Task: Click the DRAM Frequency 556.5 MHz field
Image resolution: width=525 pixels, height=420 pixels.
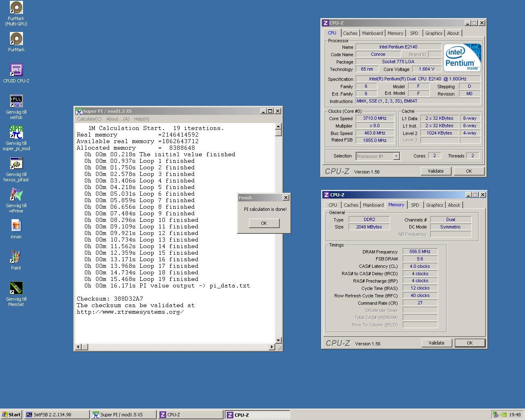Action: [420, 251]
